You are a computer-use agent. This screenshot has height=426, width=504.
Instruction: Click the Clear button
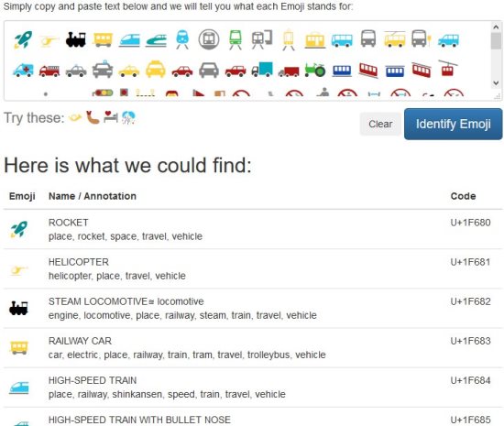380,124
